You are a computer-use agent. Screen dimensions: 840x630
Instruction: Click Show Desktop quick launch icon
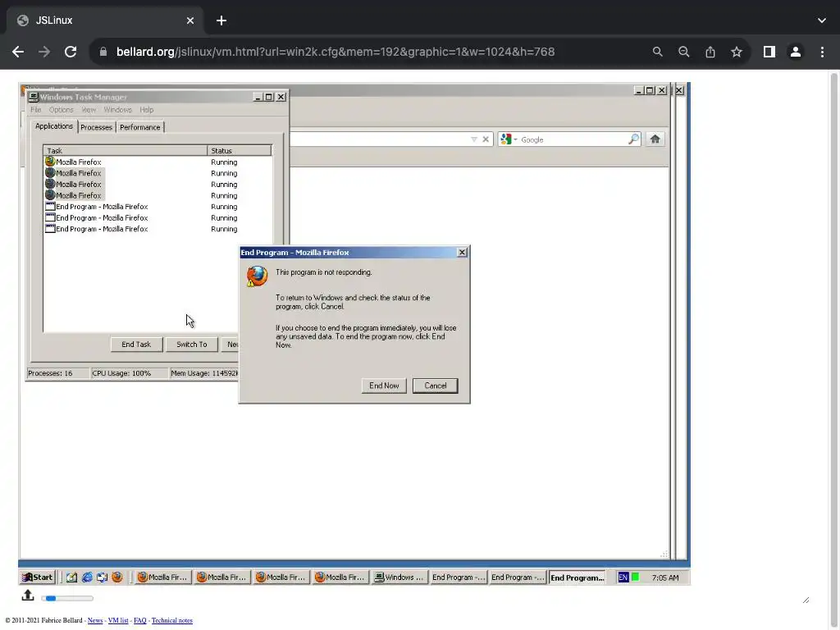71,577
